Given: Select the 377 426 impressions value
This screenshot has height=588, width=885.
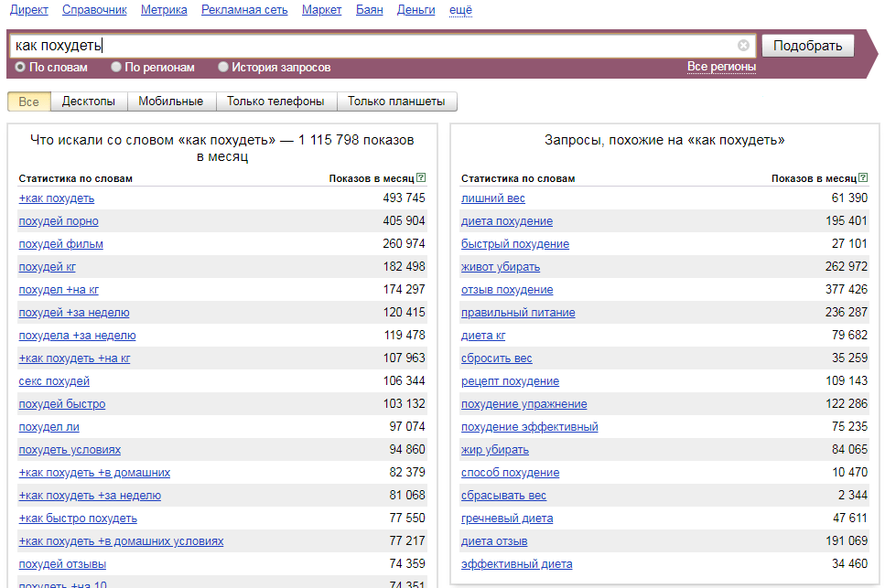Looking at the screenshot, I should pyautogui.click(x=846, y=289).
